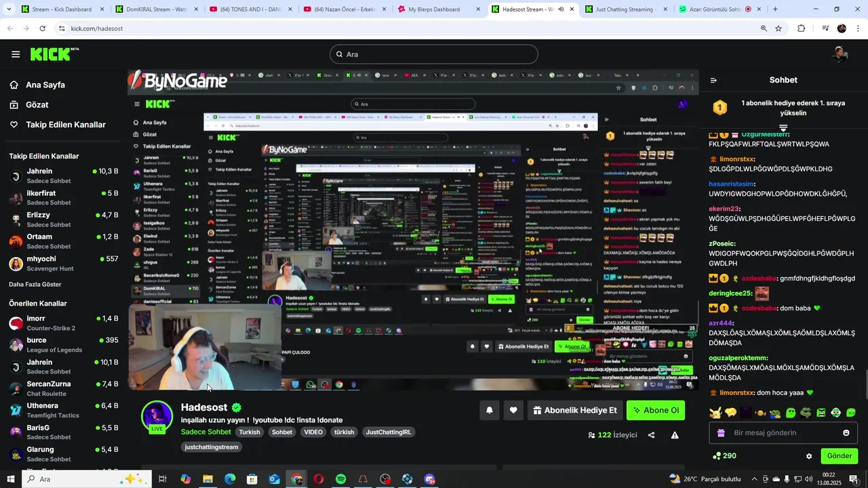The image size is (868, 488).
Task: Open the browser zoom magnifier icon
Action: coord(764,28)
